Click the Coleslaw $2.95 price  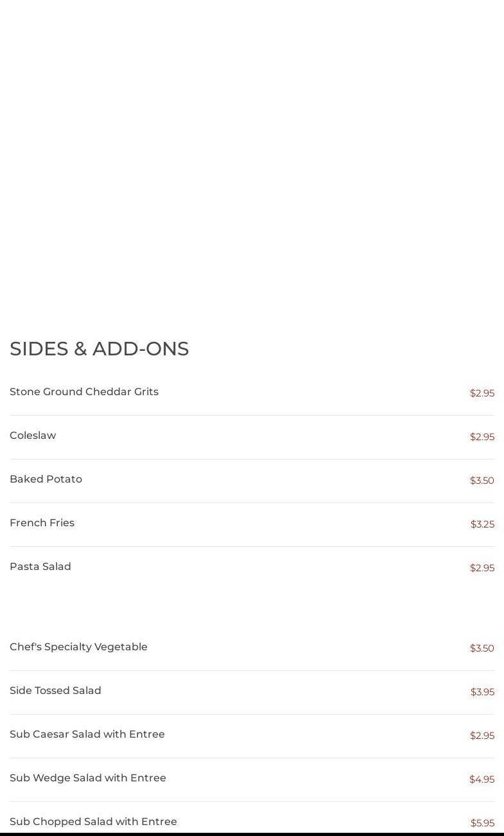point(482,437)
